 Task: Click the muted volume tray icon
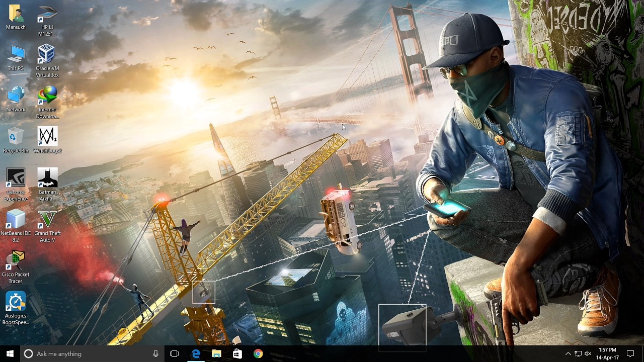pyautogui.click(x=588, y=354)
